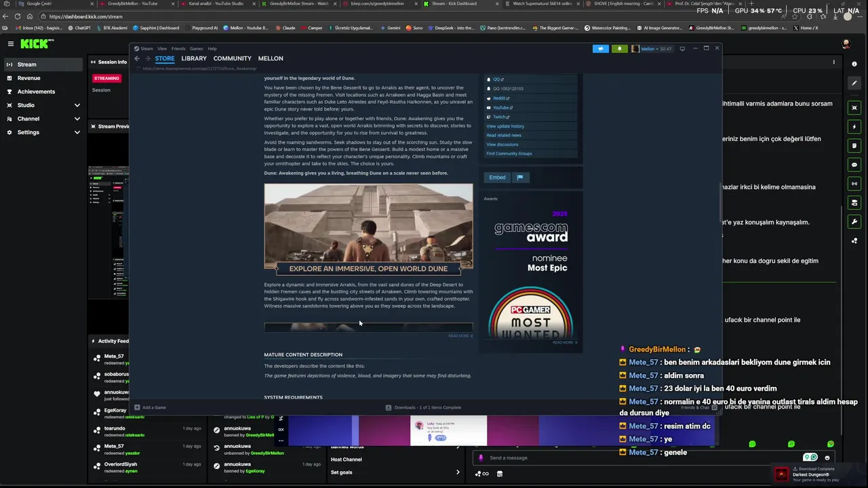Viewport: 868px width, 488px height.
Task: Open the Steam View menu
Action: [162, 49]
